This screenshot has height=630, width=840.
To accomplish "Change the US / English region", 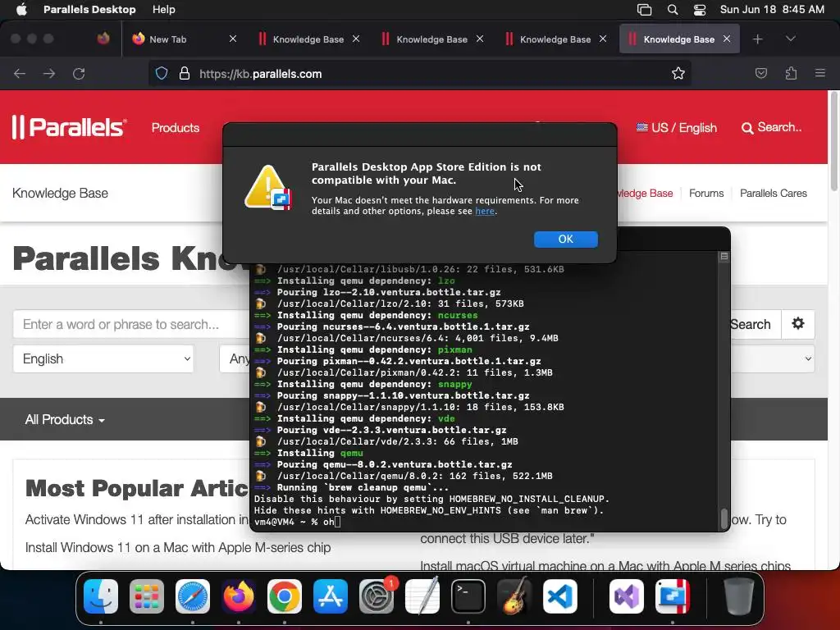I will [676, 127].
